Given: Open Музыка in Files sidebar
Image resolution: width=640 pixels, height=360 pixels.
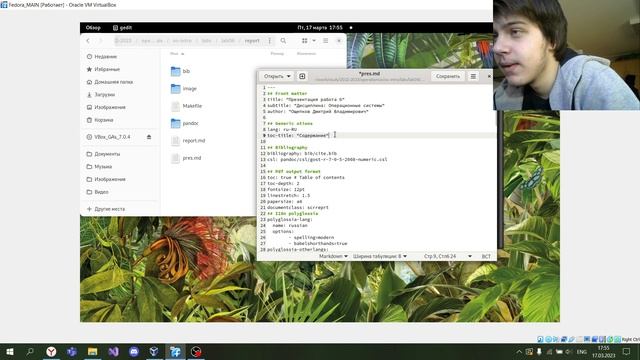Looking at the screenshot, I should tap(103, 167).
